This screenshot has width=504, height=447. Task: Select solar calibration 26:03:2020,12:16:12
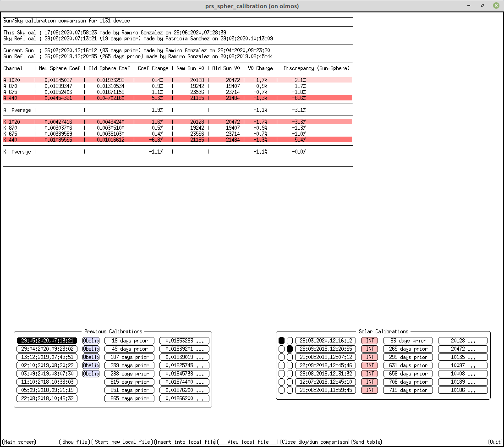coord(326,341)
